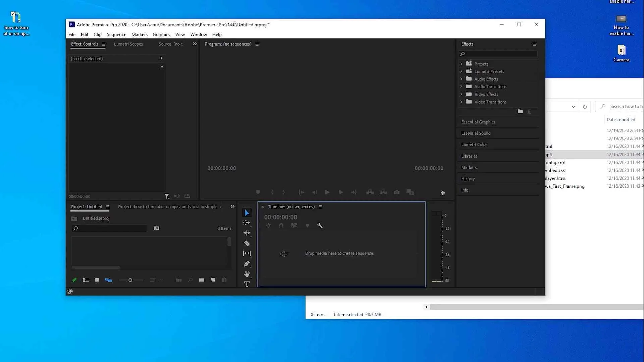Open the Sequence menu
This screenshot has height=362, width=644.
pyautogui.click(x=116, y=34)
